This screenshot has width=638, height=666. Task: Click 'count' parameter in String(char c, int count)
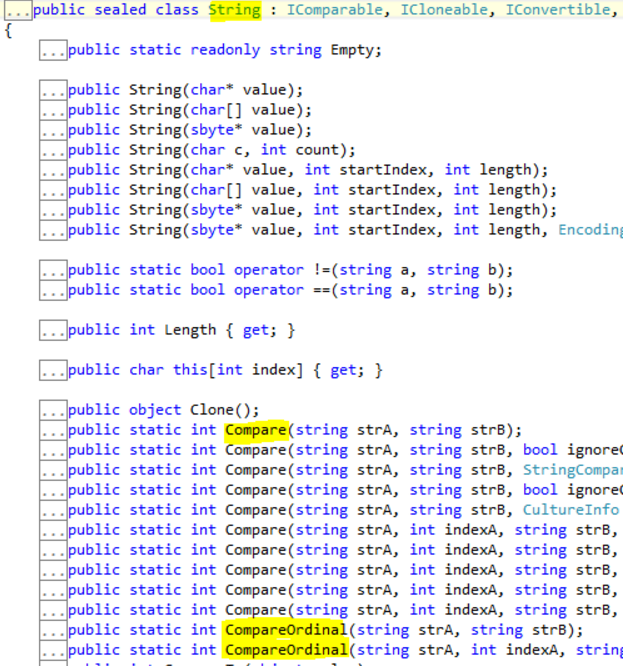coord(317,150)
